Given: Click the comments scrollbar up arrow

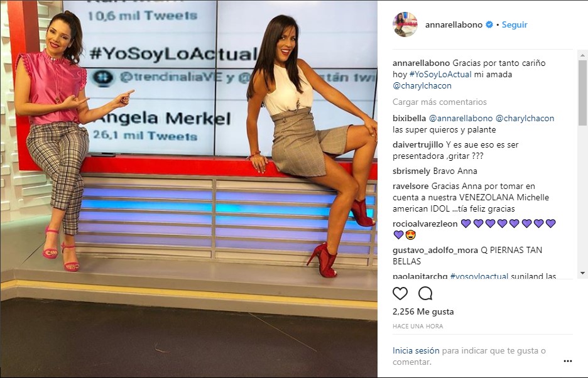Looking at the screenshot, I should pos(582,55).
